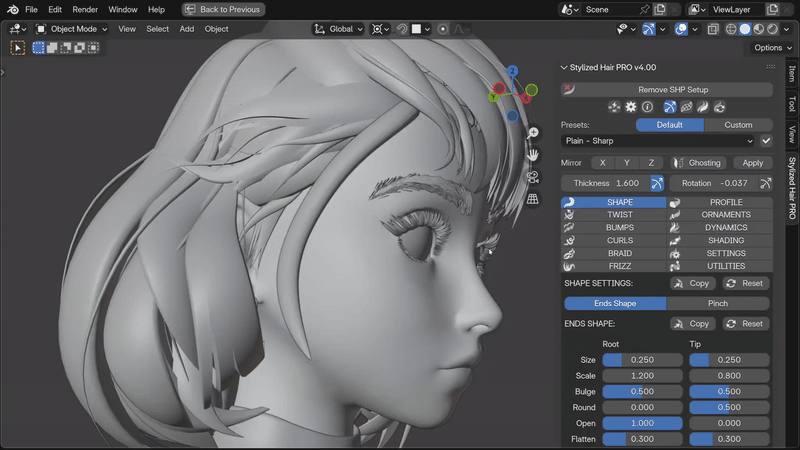
Task: Toggle the checkmark next to Plain - Sharp preset
Action: click(766, 141)
